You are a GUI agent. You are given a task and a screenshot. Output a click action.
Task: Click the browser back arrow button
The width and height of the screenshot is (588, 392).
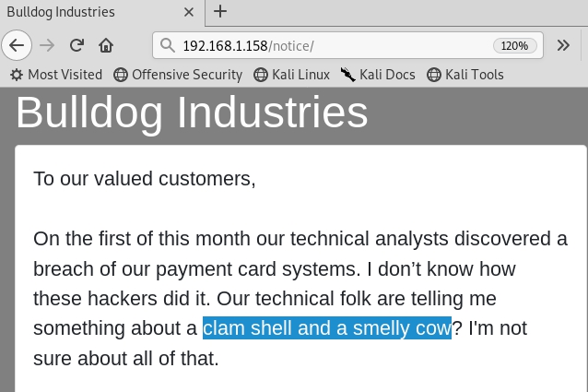[x=17, y=45]
